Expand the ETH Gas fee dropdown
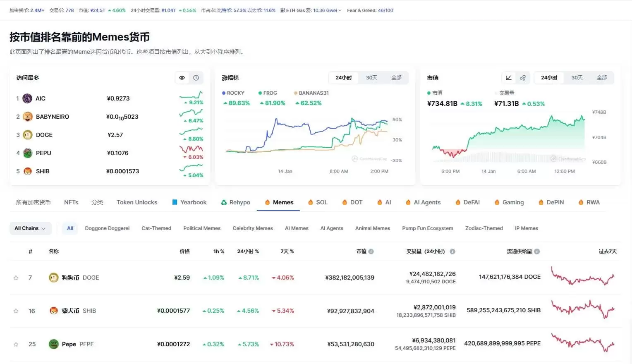Screen dimensions: 632x364 point(340,10)
